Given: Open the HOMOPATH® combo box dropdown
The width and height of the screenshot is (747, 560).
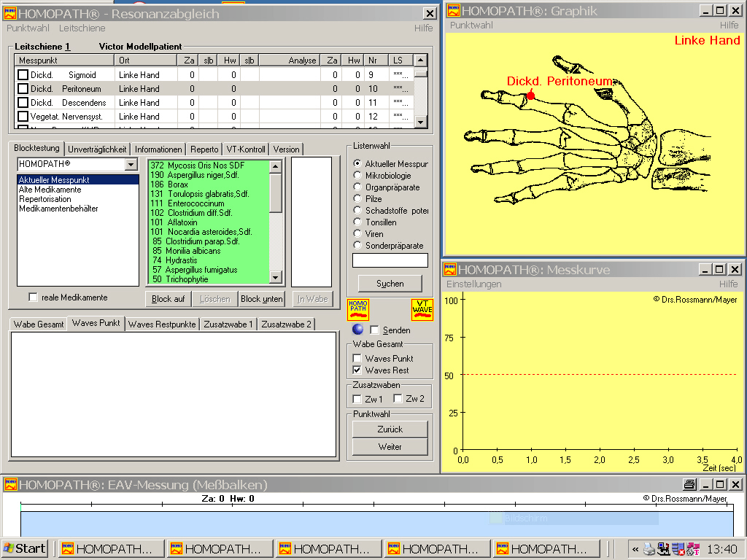Looking at the screenshot, I should coord(131,164).
